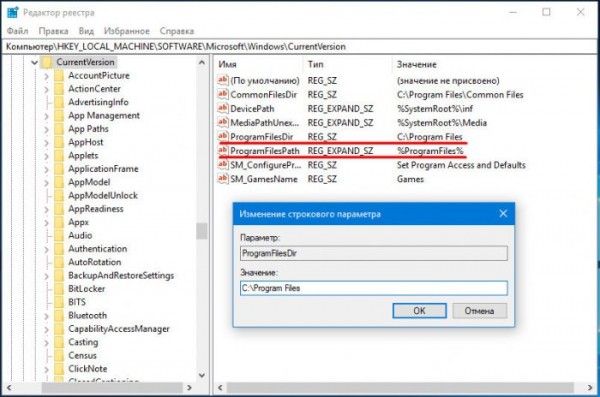This screenshot has width=600, height=397.
Task: Click the AdvertisingInfo folder icon
Action: [59, 102]
